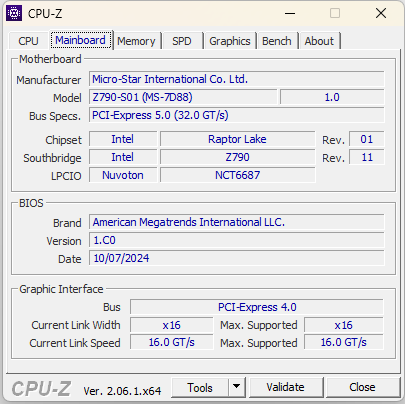Click the Tools button
Viewport: 405px width, 404px height.
pyautogui.click(x=200, y=388)
